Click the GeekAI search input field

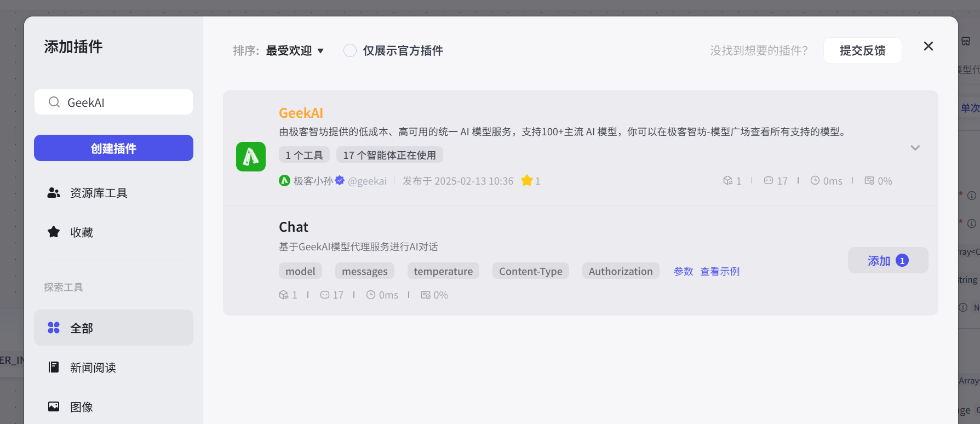coord(113,102)
